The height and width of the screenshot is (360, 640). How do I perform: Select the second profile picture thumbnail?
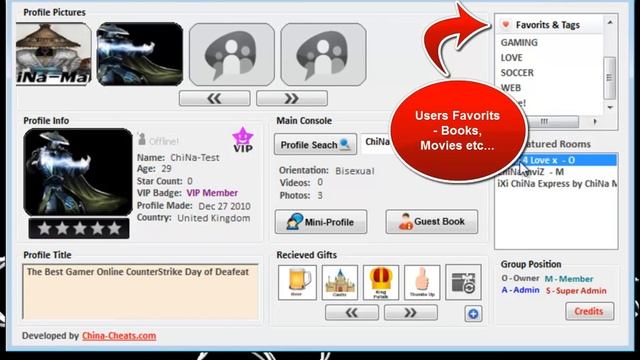[140, 54]
